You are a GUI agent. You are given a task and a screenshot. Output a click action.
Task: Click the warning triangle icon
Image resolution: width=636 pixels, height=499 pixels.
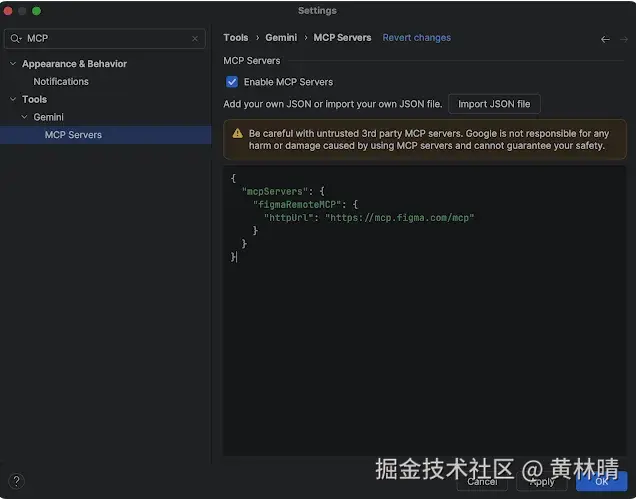(238, 133)
